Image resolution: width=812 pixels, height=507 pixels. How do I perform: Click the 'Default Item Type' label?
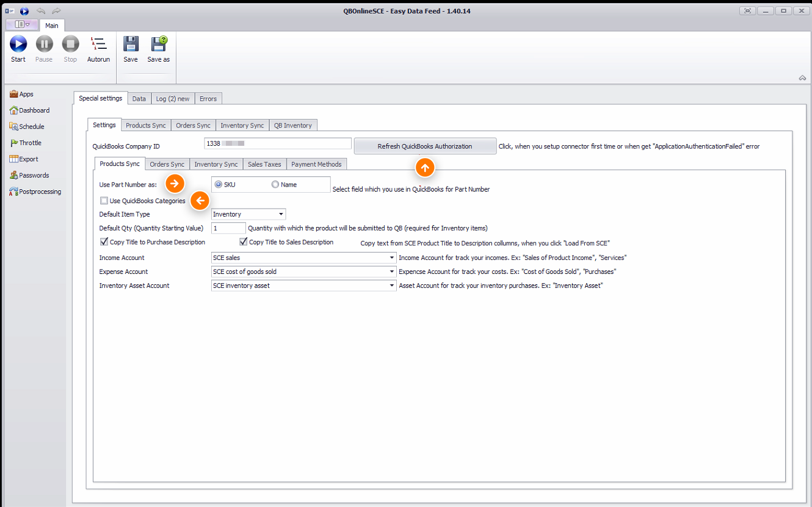[125, 215]
